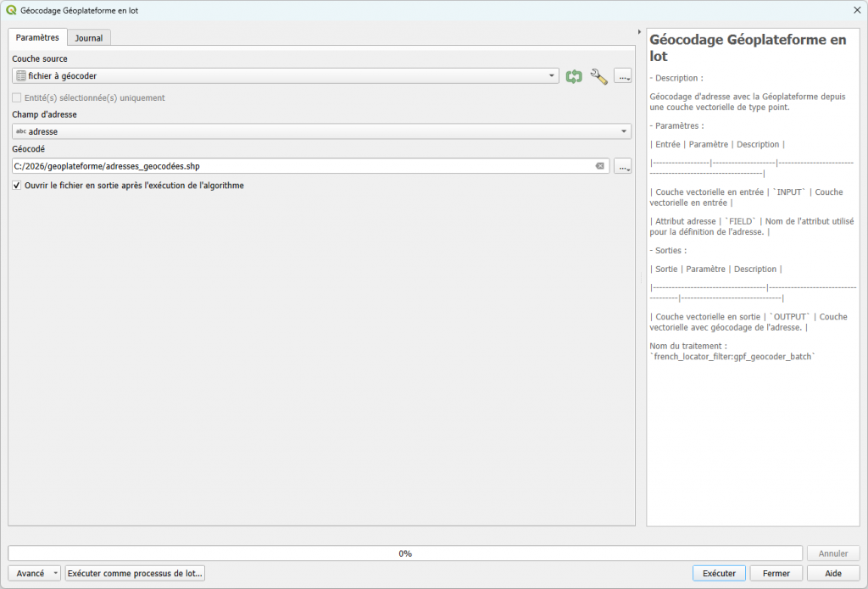Switch to the Journal tab
This screenshot has height=589, width=868.
pyautogui.click(x=89, y=38)
